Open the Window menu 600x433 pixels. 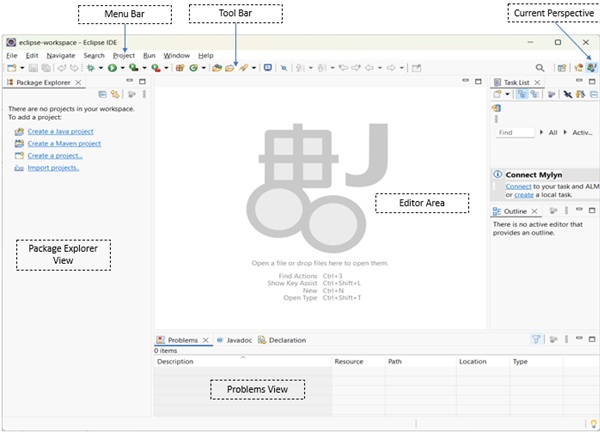(x=176, y=55)
